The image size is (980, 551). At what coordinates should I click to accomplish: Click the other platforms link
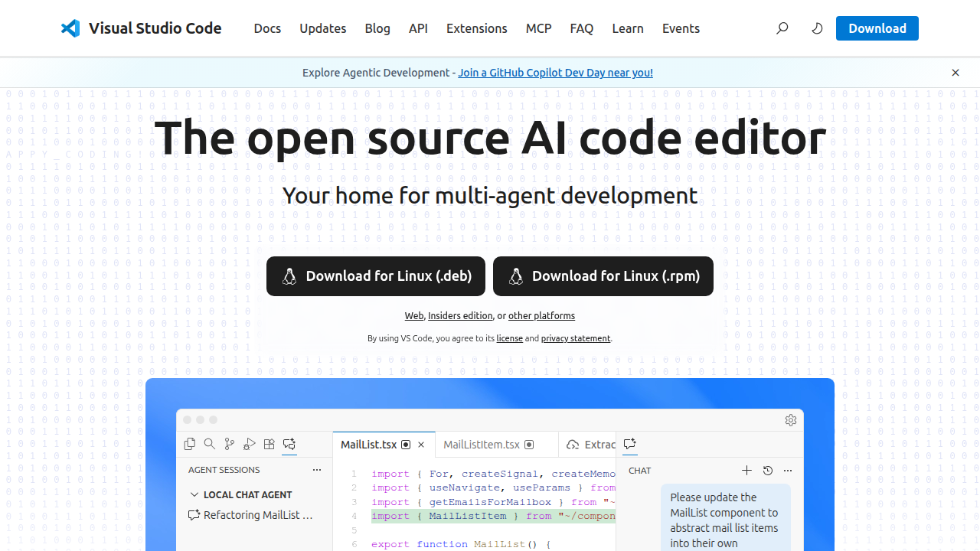[541, 315]
